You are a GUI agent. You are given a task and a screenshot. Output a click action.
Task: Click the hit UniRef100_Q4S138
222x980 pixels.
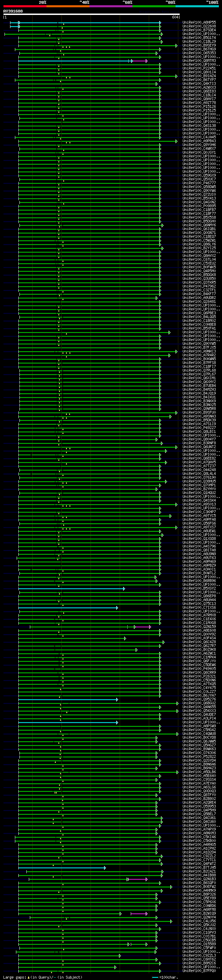[199, 125]
